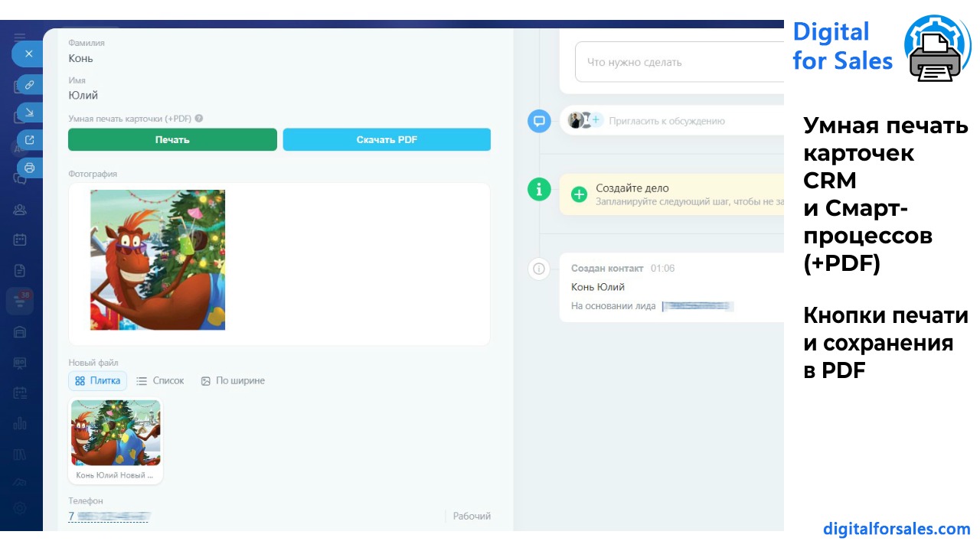Add a participant with the plus icon
This screenshot has width=980, height=551.
[596, 120]
